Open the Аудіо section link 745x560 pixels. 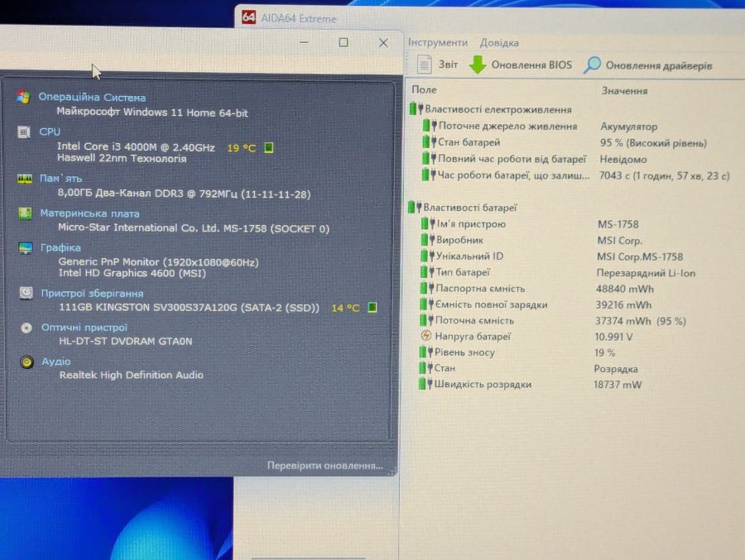(x=56, y=361)
